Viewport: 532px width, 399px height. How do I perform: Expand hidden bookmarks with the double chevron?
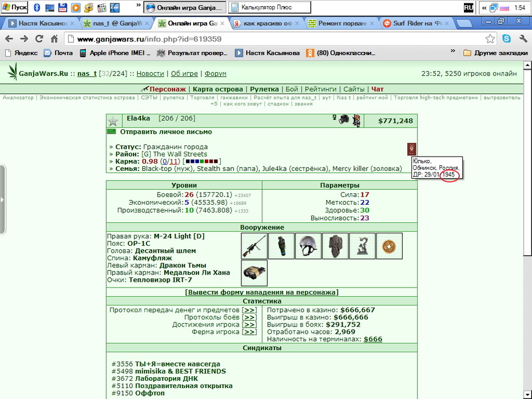[x=452, y=51]
